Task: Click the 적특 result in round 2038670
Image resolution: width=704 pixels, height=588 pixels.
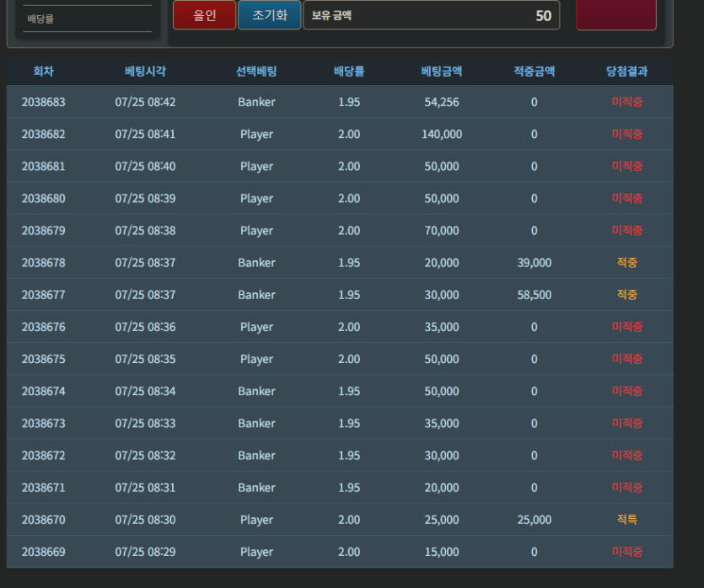Action: (626, 520)
